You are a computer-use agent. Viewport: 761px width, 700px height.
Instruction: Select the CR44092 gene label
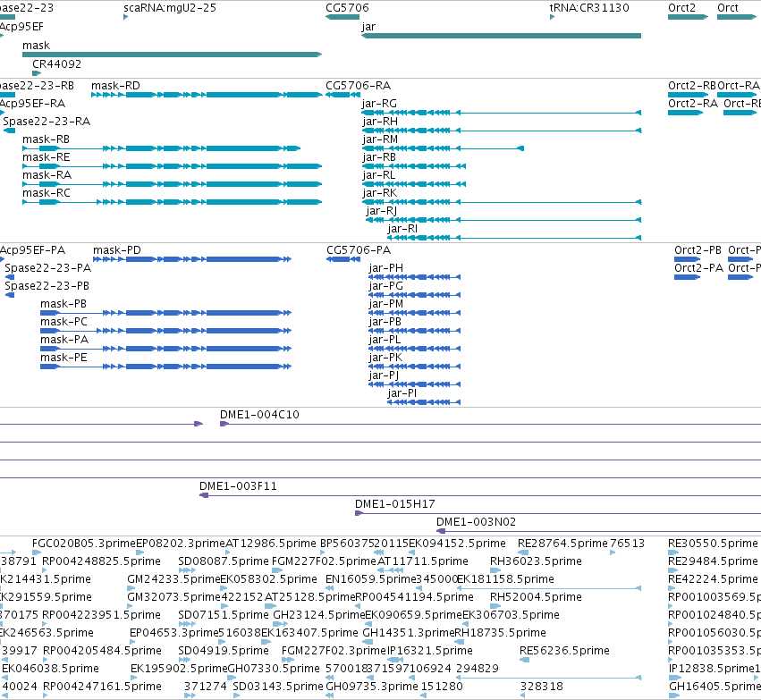(56, 64)
